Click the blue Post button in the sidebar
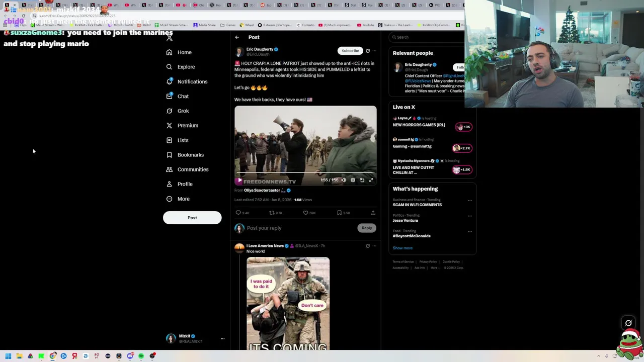644x362 pixels. click(x=192, y=218)
